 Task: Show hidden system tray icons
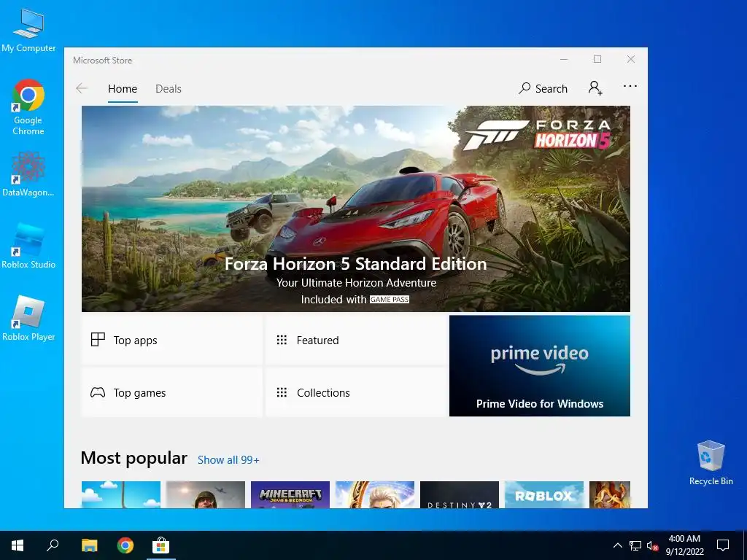(x=617, y=545)
